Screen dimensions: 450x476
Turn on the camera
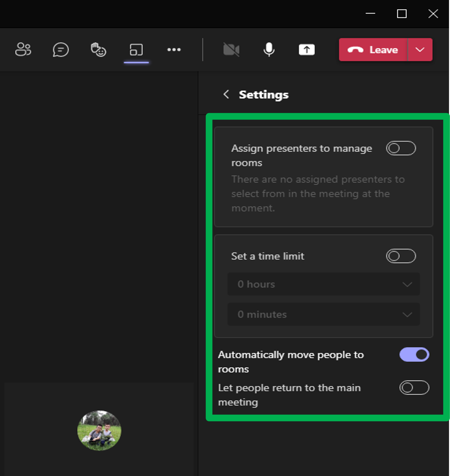pos(231,50)
